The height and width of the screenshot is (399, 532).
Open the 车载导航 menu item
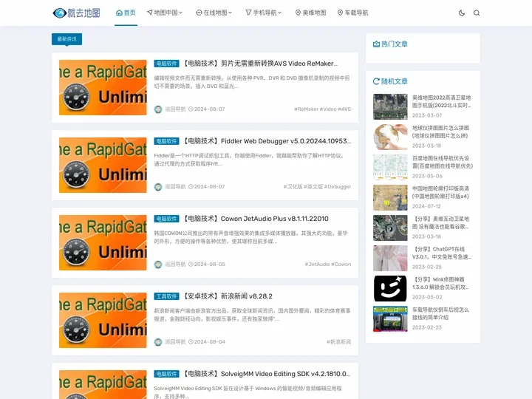[x=353, y=13]
